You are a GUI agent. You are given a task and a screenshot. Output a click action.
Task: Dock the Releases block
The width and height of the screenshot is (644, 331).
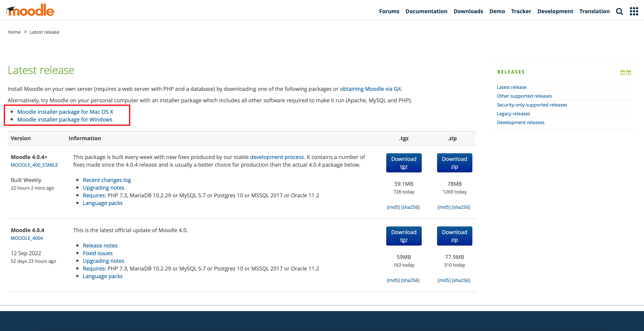(x=628, y=73)
